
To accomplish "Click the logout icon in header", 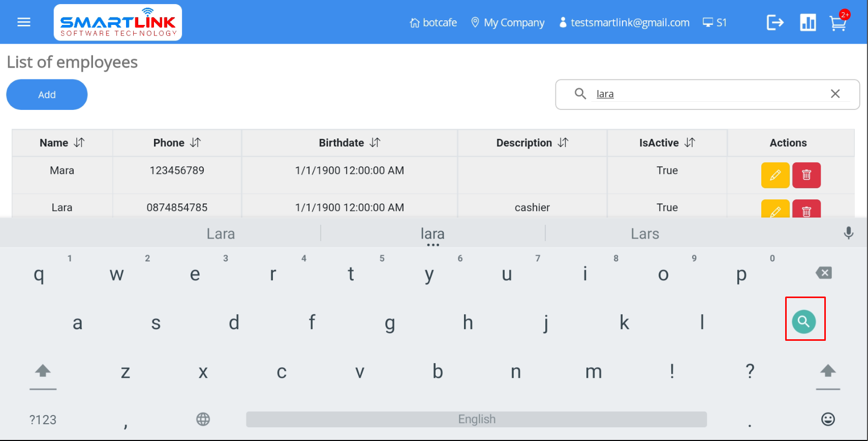I will pyautogui.click(x=775, y=22).
